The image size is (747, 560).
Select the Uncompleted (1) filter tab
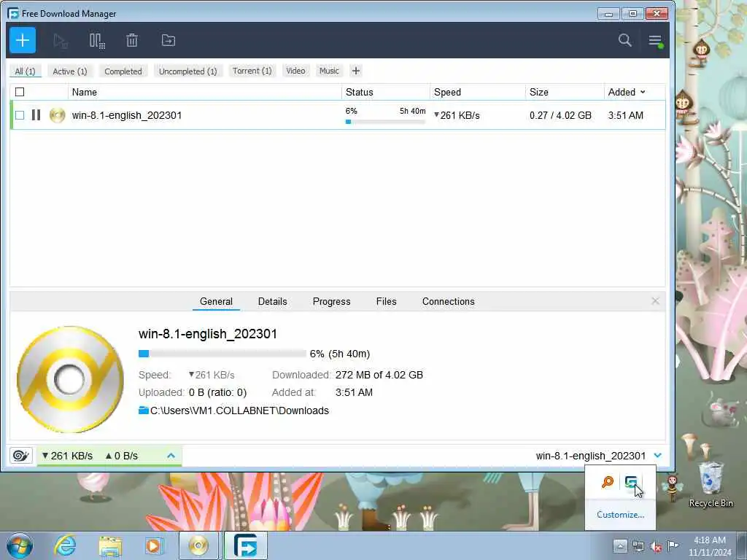coord(187,71)
